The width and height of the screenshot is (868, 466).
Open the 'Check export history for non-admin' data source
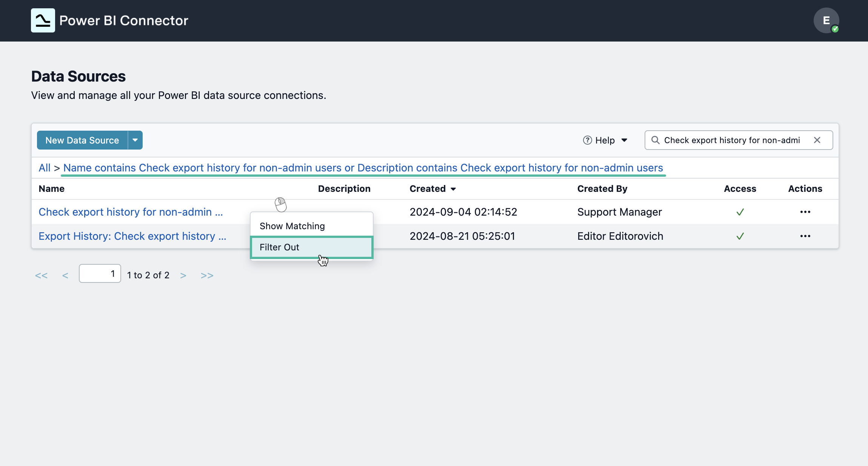[131, 212]
